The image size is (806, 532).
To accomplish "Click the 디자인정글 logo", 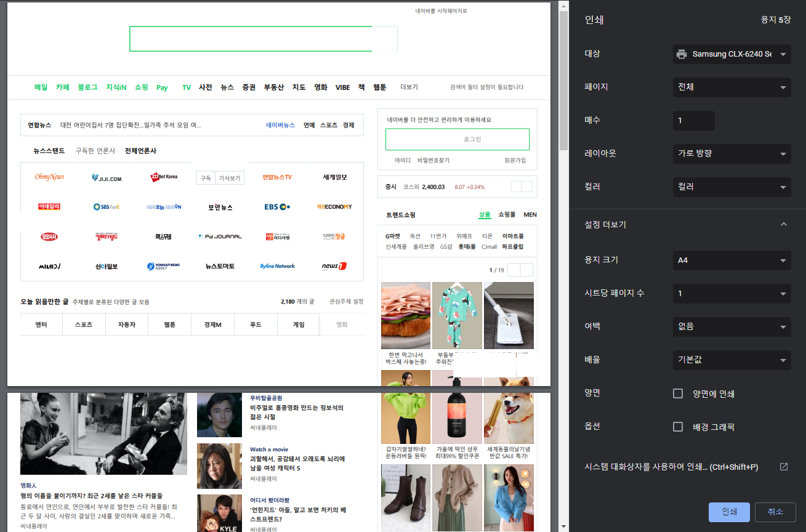I will [x=334, y=236].
